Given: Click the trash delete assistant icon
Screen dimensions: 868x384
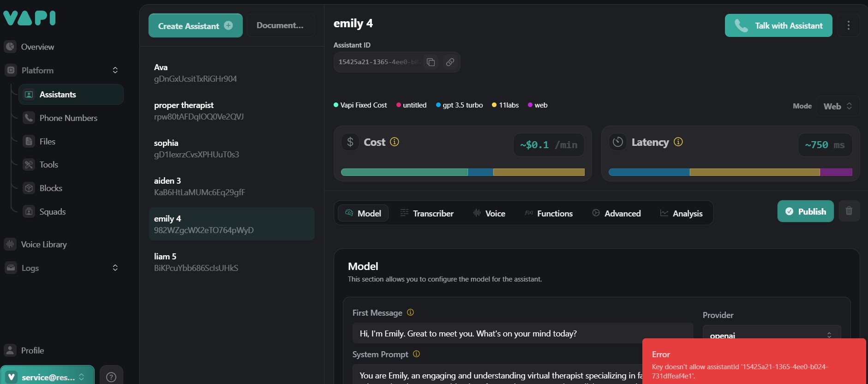Looking at the screenshot, I should (849, 211).
